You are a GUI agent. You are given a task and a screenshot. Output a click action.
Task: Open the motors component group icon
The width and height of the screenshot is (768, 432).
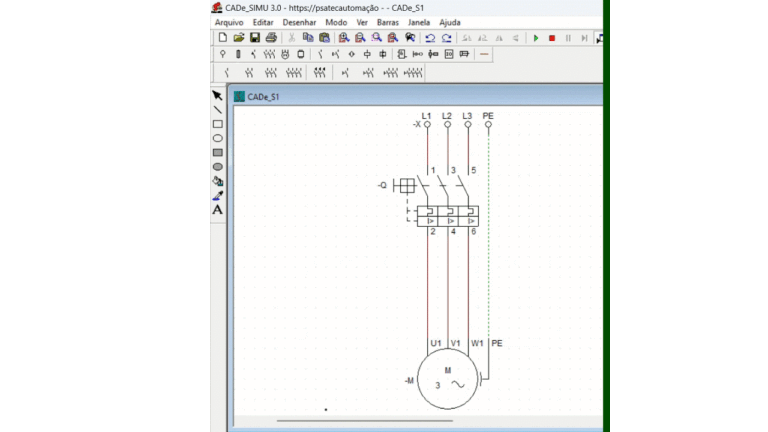(285, 54)
